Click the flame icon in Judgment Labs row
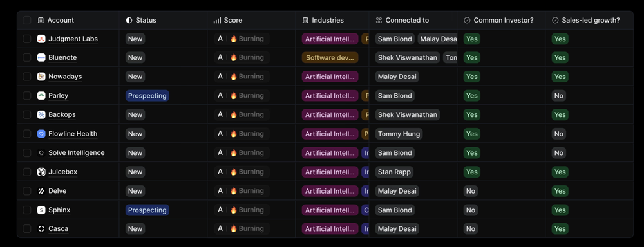This screenshot has width=644, height=247. click(234, 39)
